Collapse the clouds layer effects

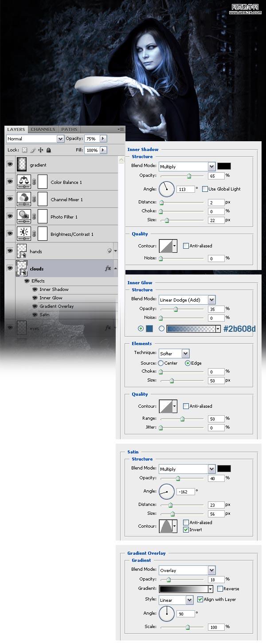pos(116,268)
